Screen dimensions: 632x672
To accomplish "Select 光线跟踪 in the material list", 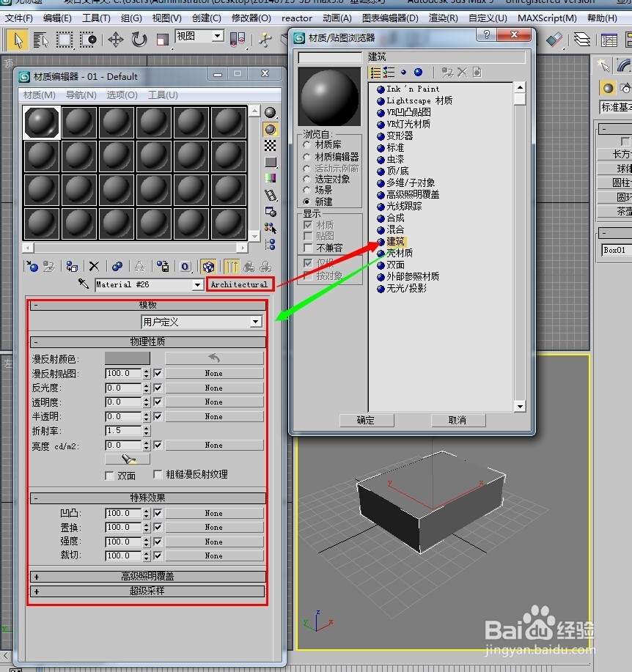I will 404,206.
